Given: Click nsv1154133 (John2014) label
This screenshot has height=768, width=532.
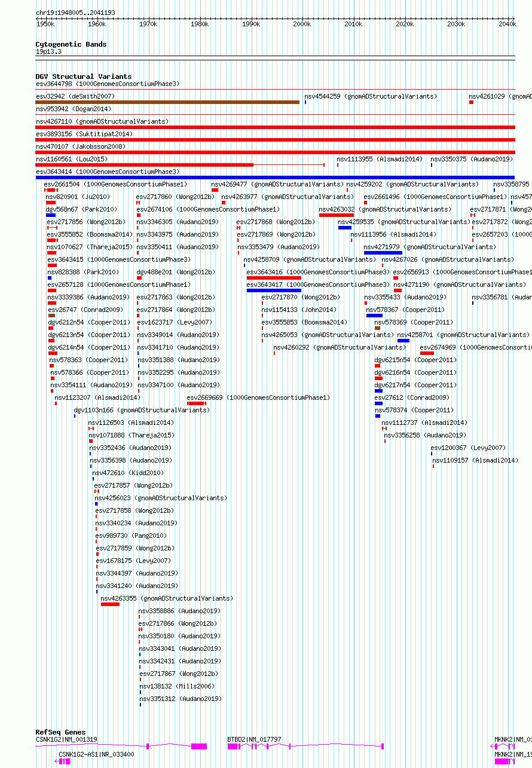Looking at the screenshot, I should [x=299, y=310].
